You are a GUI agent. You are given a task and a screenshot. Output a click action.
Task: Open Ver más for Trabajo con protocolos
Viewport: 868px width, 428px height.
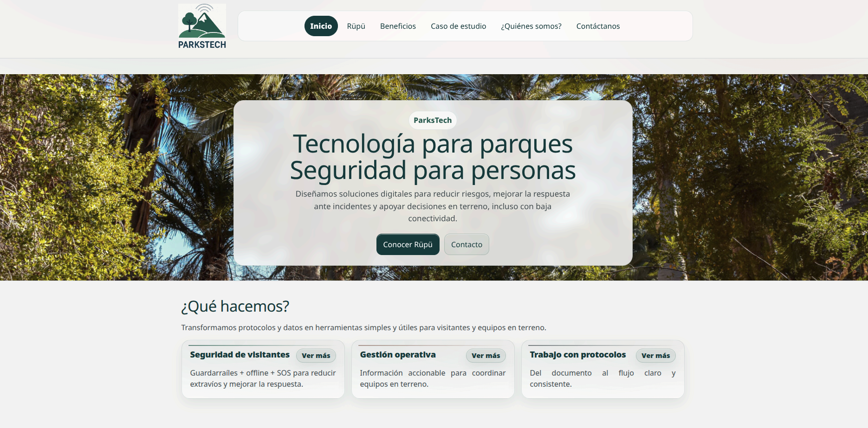pyautogui.click(x=655, y=356)
